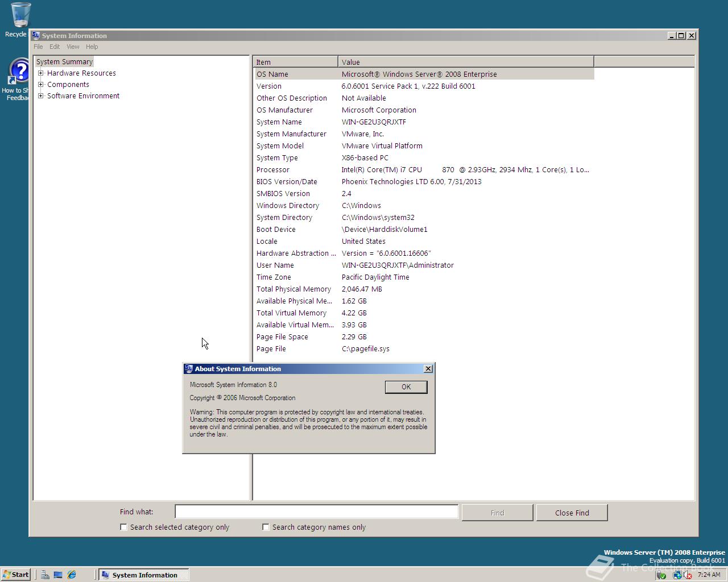Select System Information taskbar button
Screen dimensions: 728x582
pyautogui.click(x=143, y=575)
